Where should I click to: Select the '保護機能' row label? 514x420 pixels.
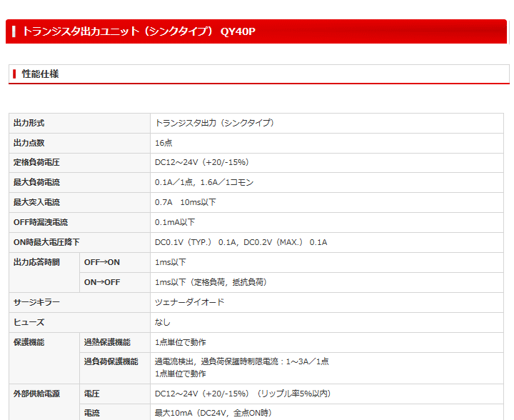coord(29,343)
